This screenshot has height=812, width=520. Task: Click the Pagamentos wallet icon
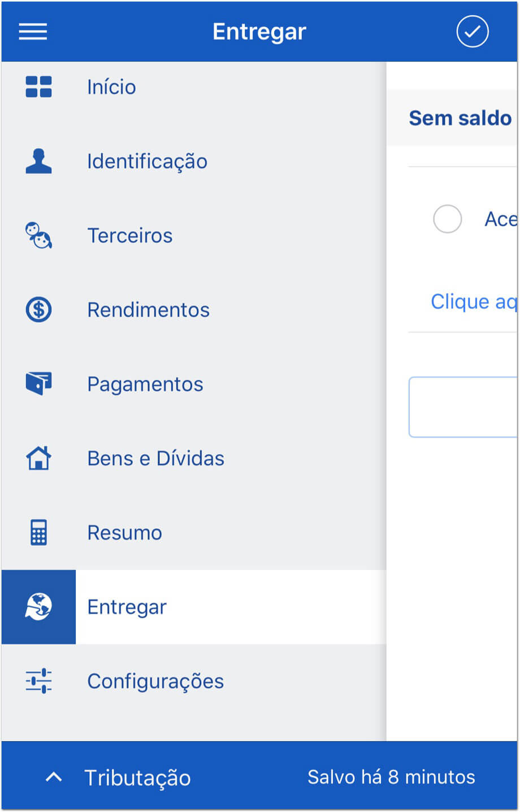tap(38, 384)
